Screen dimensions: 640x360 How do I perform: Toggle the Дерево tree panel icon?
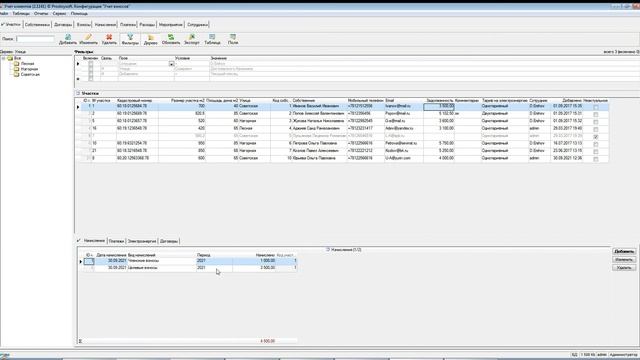pyautogui.click(x=151, y=39)
